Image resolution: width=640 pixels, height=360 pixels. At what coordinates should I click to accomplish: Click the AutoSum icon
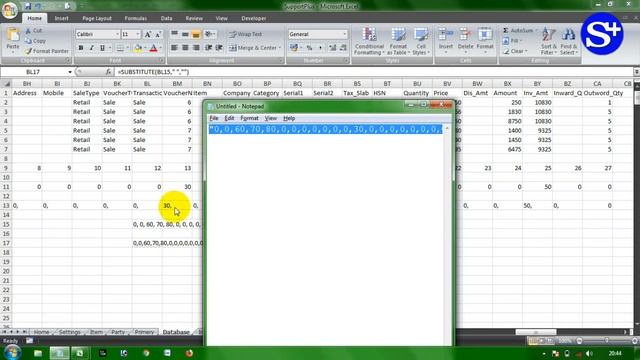(x=505, y=31)
